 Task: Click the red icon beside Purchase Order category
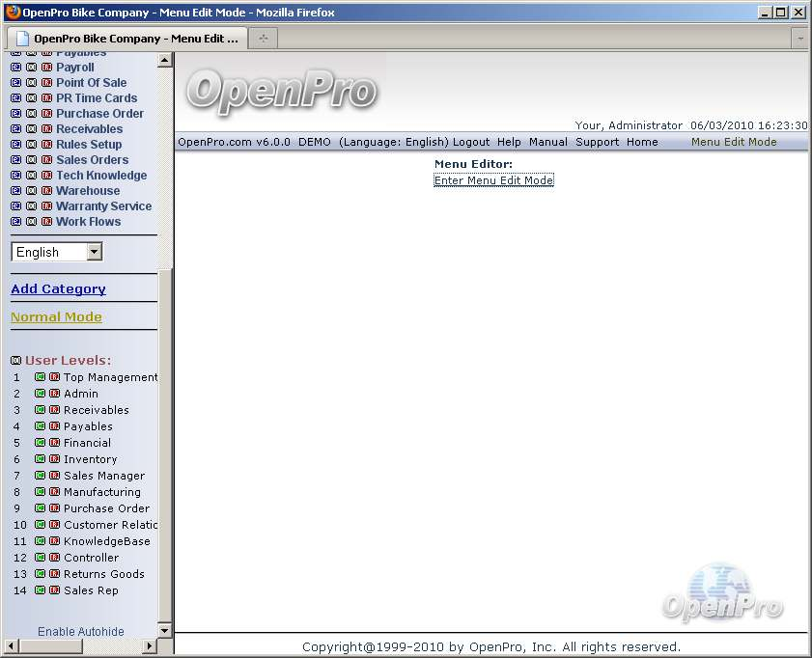click(x=46, y=114)
